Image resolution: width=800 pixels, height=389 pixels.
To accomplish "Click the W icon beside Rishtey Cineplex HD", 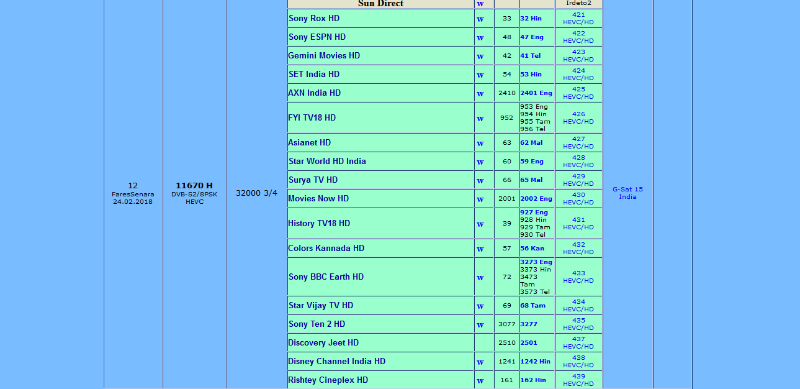I will point(480,381).
